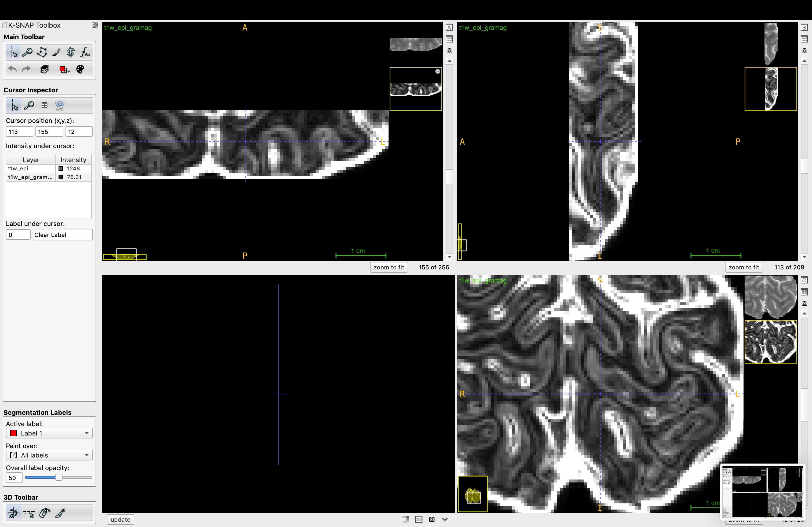Adjust the overall label opacity slider

[59, 478]
